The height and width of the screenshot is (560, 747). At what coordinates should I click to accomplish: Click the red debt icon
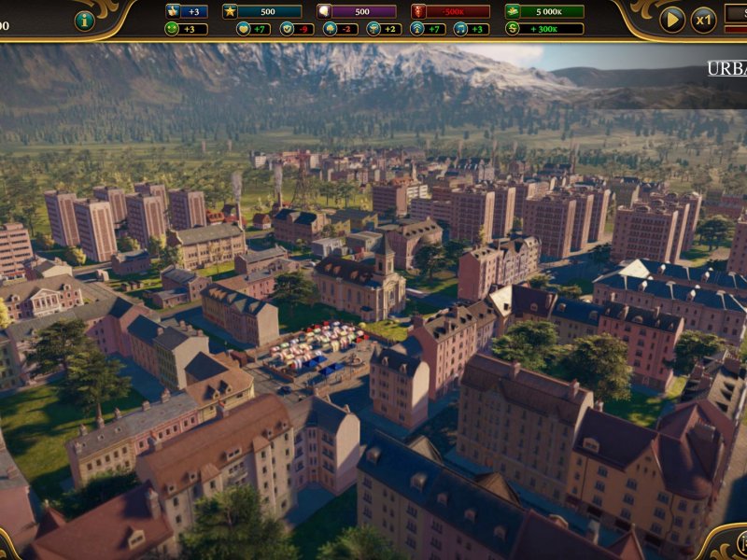[x=417, y=11]
